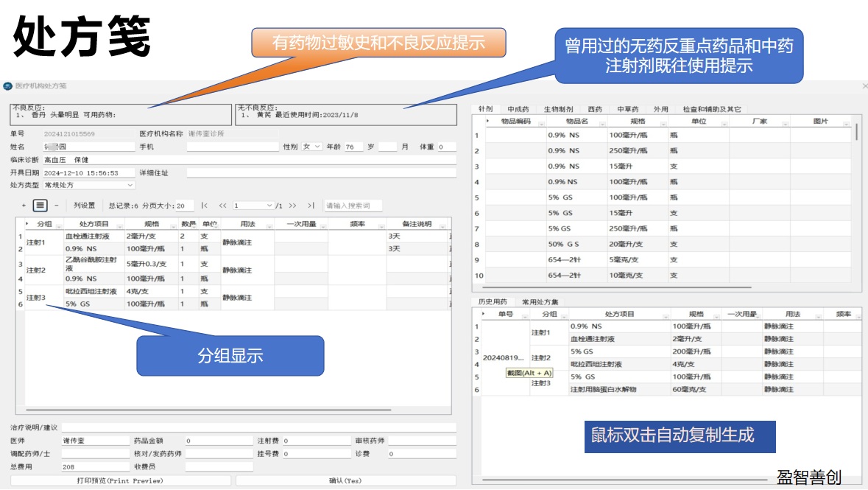Switch to the 中成药 tab
The image size is (868, 490).
(518, 109)
